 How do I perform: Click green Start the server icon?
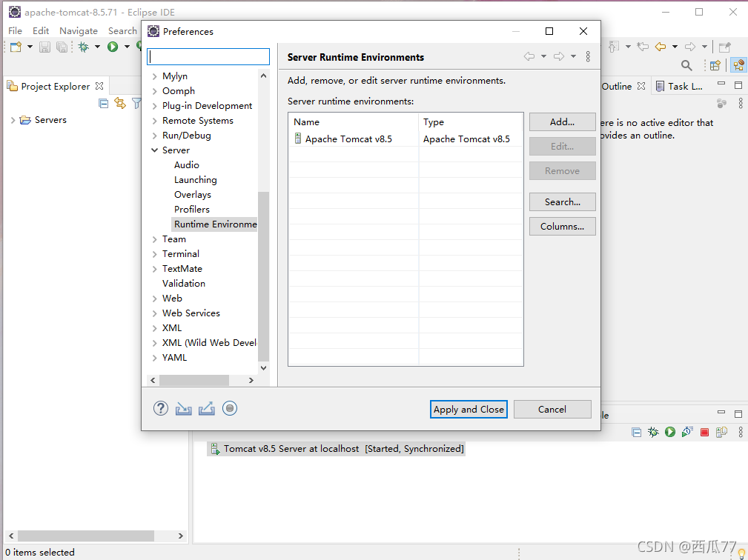(x=670, y=432)
